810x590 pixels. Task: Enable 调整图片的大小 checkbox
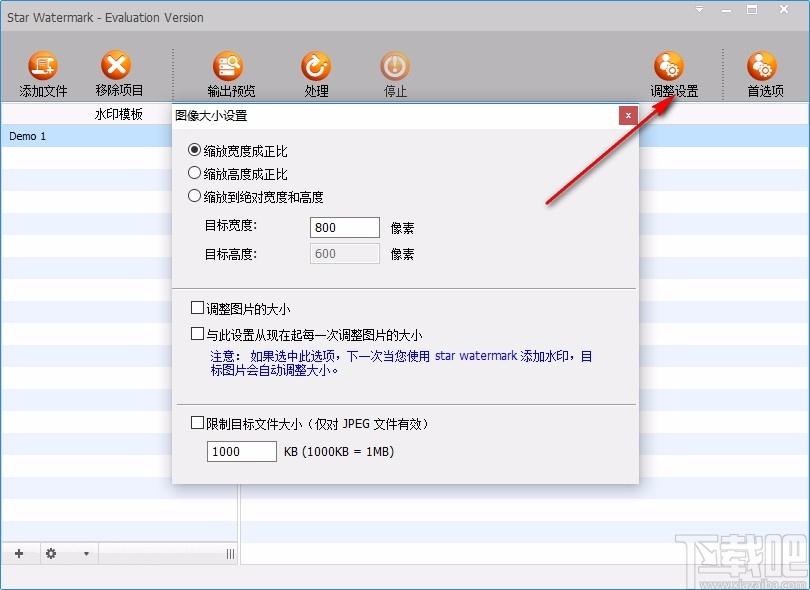197,308
